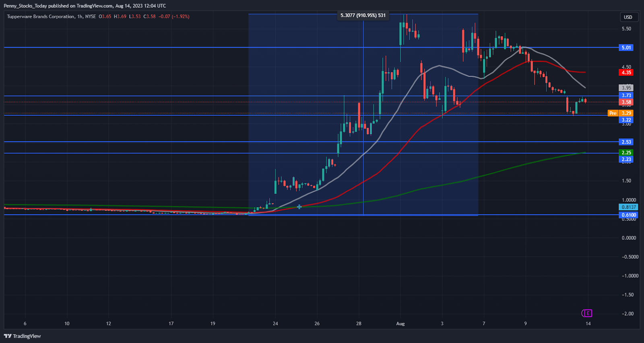
Task: Click the -2.00 price axis value
Action: coord(627,314)
